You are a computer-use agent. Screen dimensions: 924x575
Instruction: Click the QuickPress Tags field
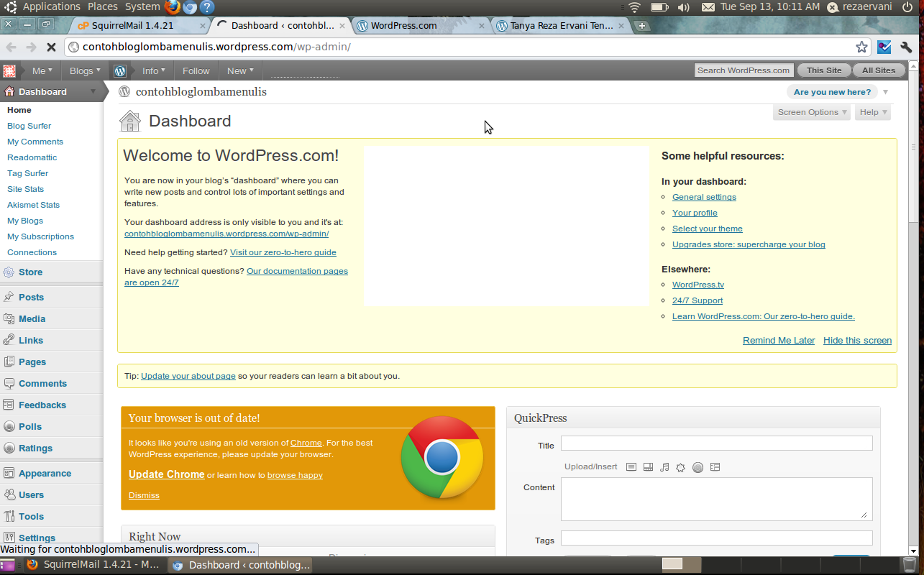[717, 538]
